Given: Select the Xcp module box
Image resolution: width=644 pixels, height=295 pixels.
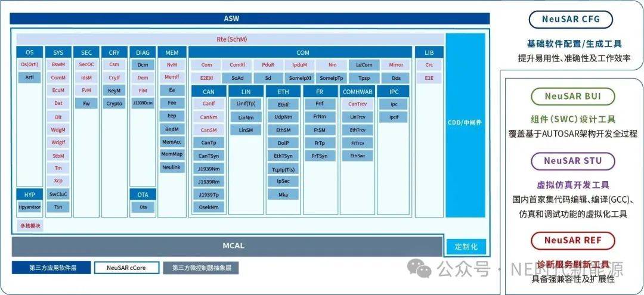Looking at the screenshot, I should click(x=58, y=181).
